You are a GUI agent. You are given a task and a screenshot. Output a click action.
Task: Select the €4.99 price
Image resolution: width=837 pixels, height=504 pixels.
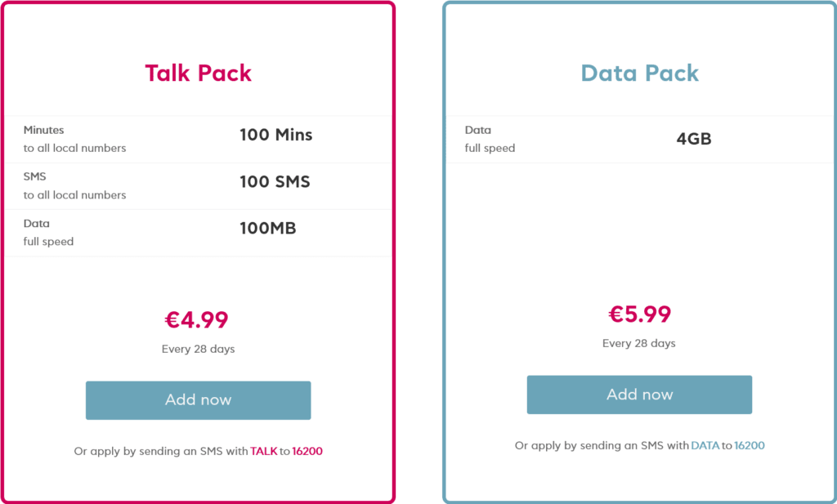(x=196, y=319)
